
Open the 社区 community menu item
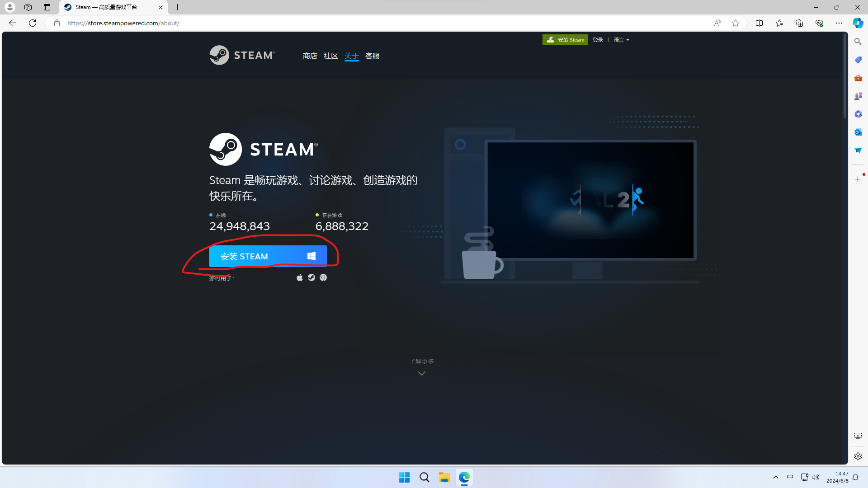pyautogui.click(x=330, y=56)
